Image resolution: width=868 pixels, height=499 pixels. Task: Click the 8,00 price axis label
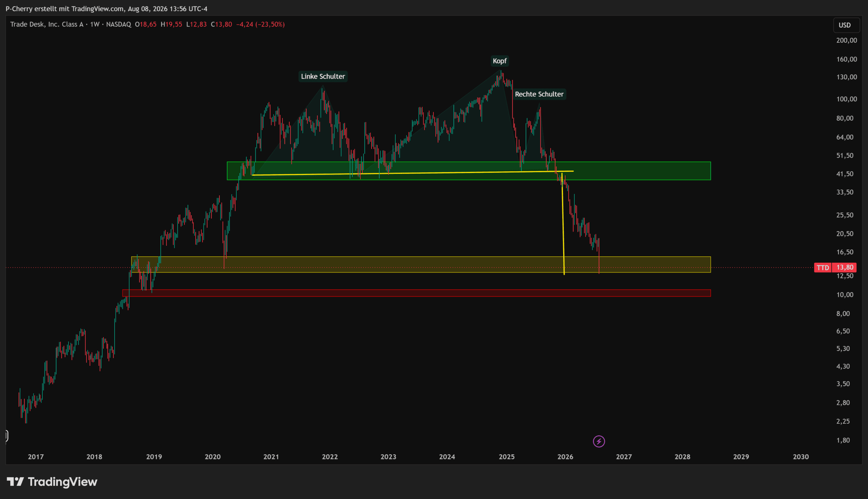pyautogui.click(x=843, y=314)
